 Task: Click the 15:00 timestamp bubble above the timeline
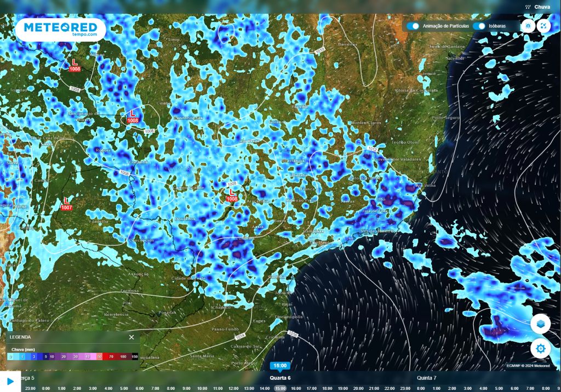click(280, 365)
